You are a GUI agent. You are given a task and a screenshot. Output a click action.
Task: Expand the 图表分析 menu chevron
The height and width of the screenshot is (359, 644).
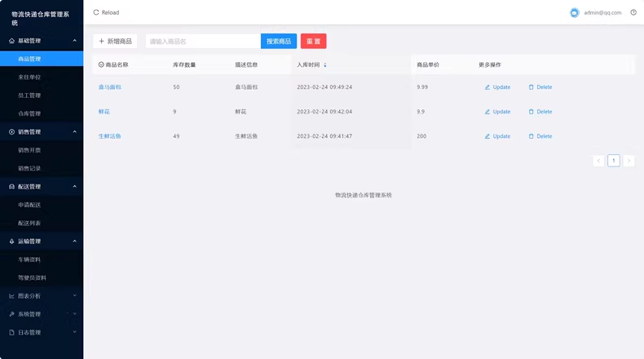pos(74,295)
